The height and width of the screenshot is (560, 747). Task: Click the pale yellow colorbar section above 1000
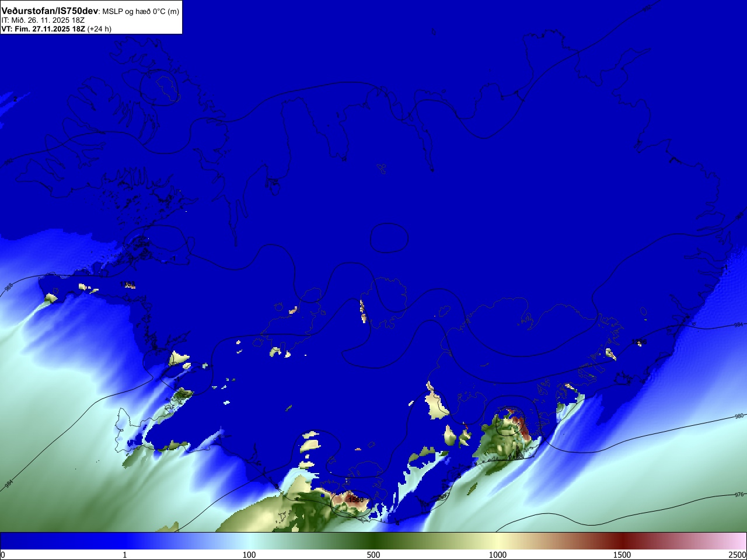pos(498,541)
